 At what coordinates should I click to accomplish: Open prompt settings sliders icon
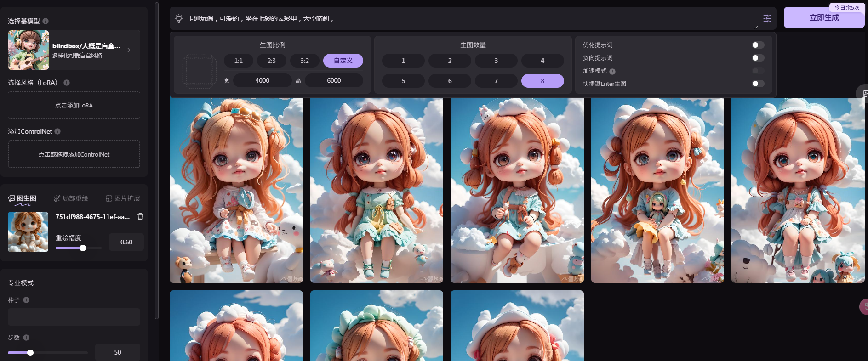pyautogui.click(x=767, y=18)
